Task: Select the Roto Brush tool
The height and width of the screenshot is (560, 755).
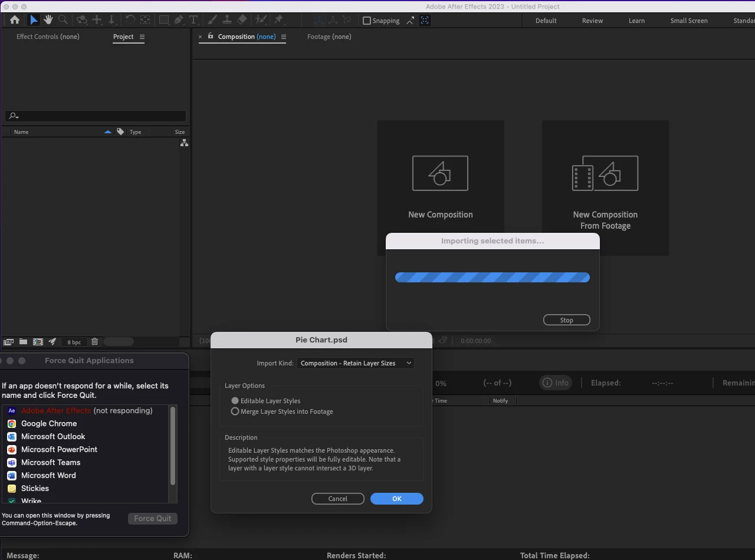Action: click(261, 20)
